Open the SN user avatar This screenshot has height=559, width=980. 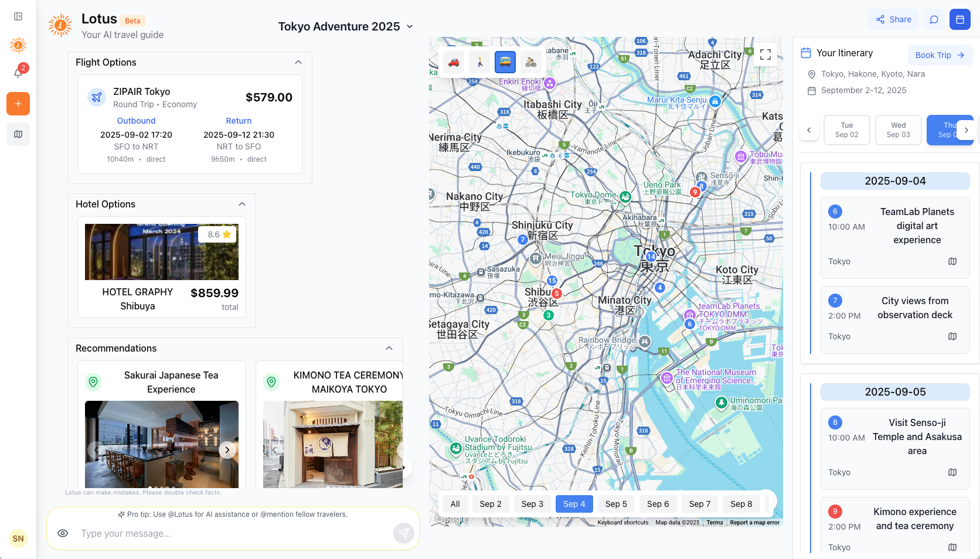(x=18, y=538)
